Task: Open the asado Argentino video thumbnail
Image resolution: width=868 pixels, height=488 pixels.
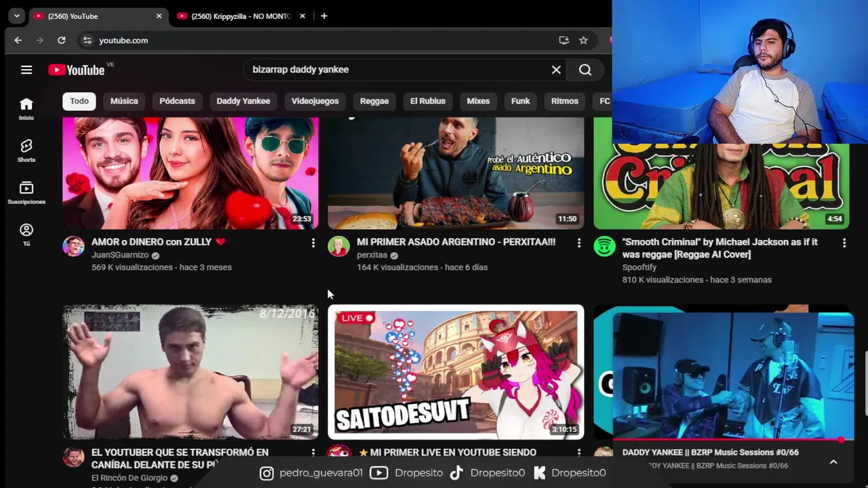Action: tap(456, 173)
